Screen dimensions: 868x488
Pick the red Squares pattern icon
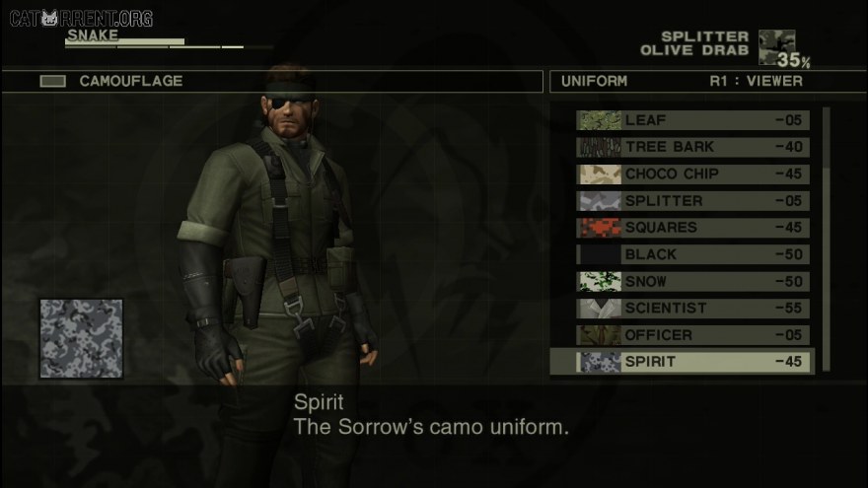pyautogui.click(x=599, y=228)
